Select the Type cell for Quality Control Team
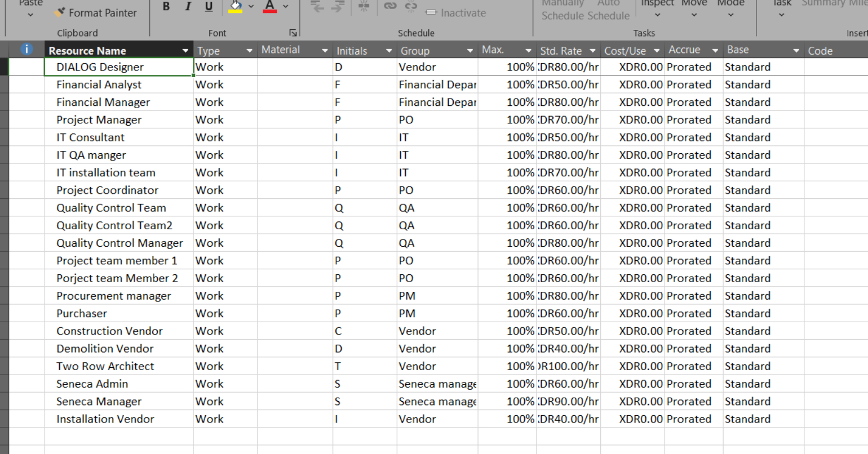The height and width of the screenshot is (454, 868). [225, 208]
